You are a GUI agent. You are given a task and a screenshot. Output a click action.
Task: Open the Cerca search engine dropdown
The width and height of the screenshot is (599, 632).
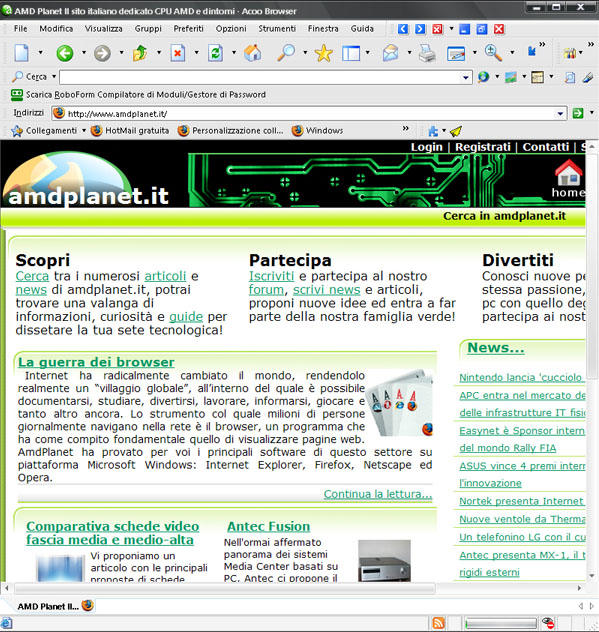54,76
